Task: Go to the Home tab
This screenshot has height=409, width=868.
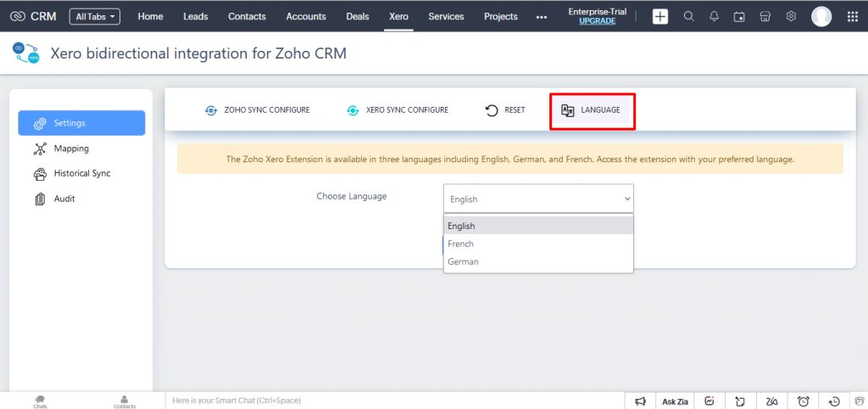Action: 151,17
